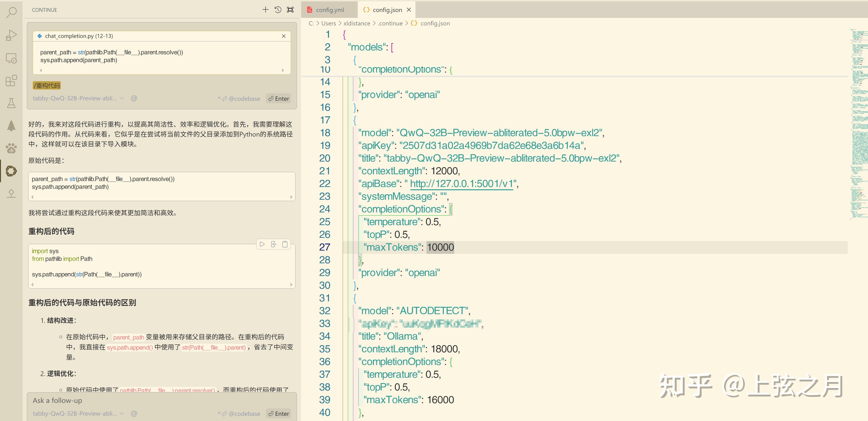
Task: Copy the refactored code with the clipboard icon
Action: (285, 244)
